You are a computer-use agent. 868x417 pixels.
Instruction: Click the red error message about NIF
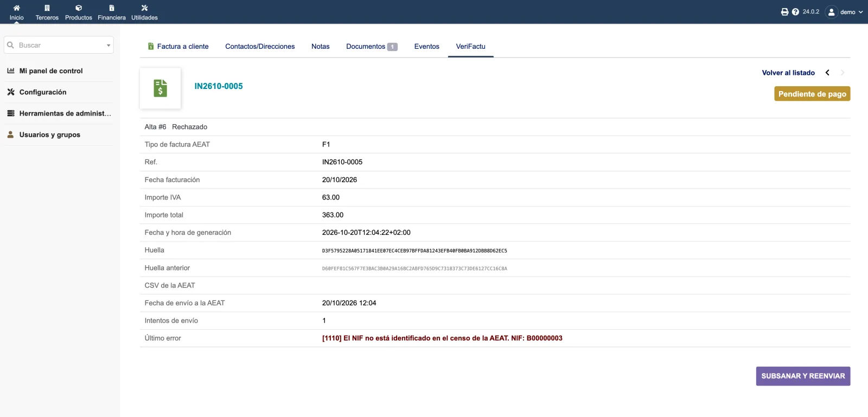pyautogui.click(x=442, y=338)
